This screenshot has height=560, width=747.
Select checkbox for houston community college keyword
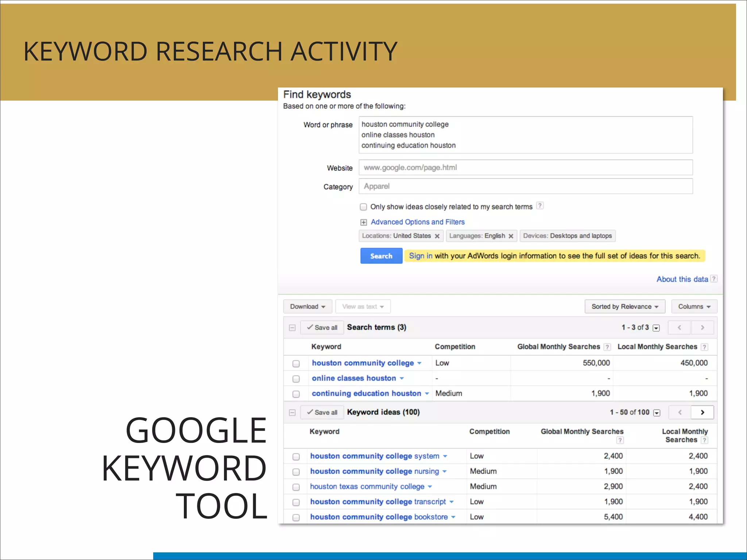pyautogui.click(x=296, y=364)
